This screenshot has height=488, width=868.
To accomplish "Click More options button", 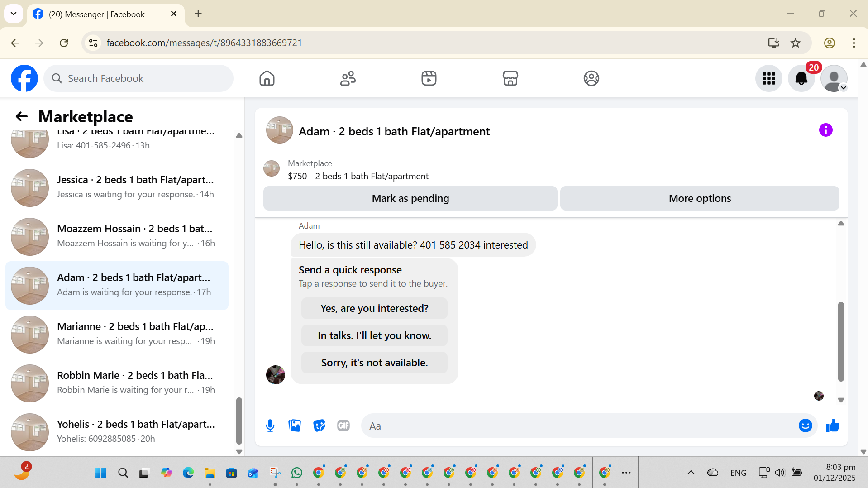I will click(x=700, y=198).
